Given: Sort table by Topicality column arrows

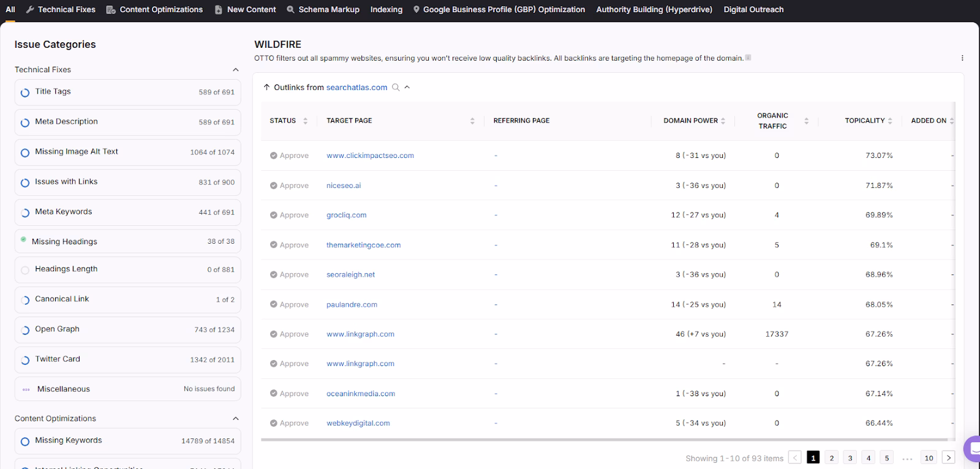Looking at the screenshot, I should pos(890,121).
